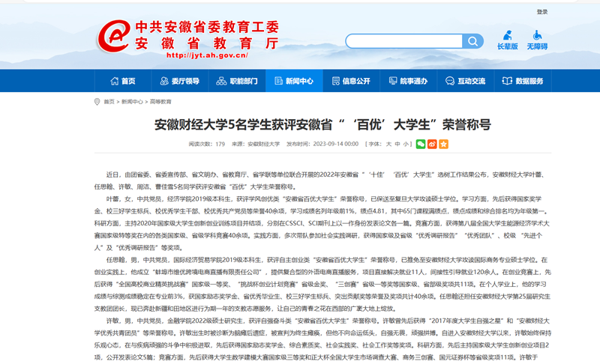Expand the 信息公开 navigation menu

[350, 81]
